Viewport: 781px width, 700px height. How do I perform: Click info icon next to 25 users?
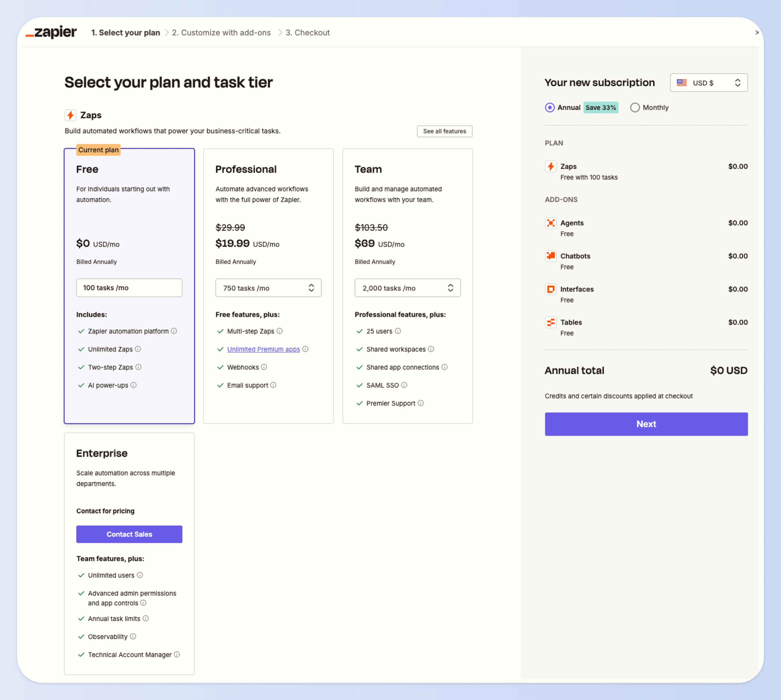398,331
